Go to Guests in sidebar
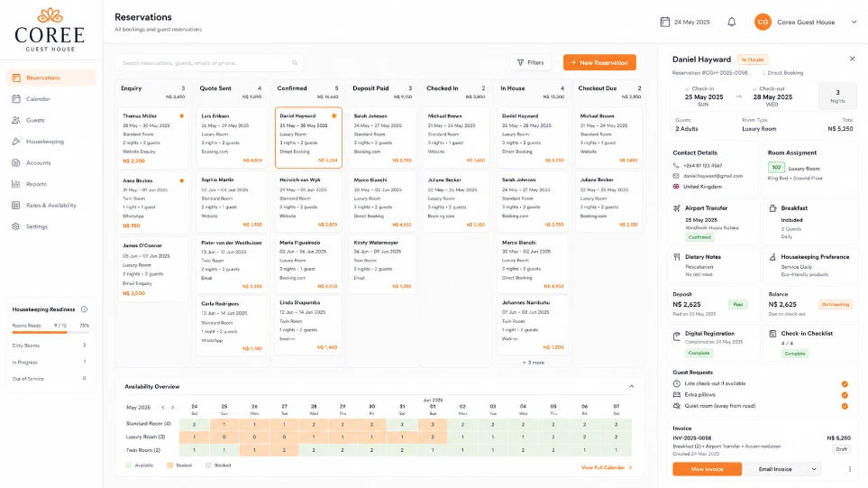 pyautogui.click(x=51, y=120)
